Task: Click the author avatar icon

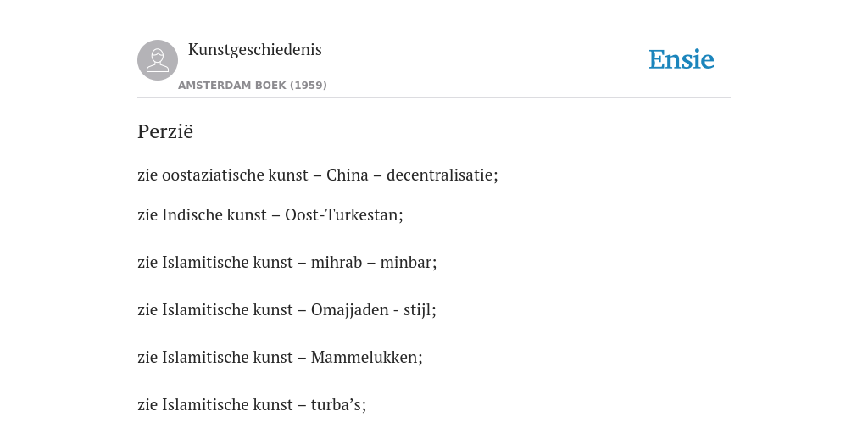Action: 158,60
